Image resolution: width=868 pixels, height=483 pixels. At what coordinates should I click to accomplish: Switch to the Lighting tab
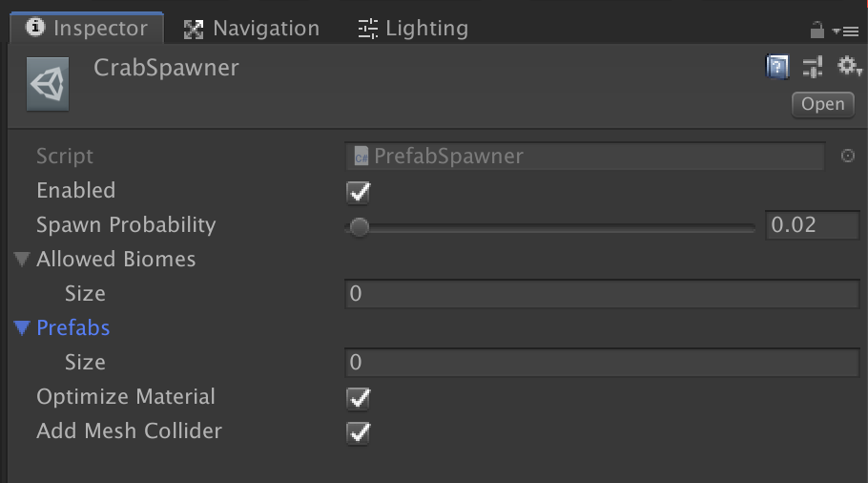pos(413,29)
